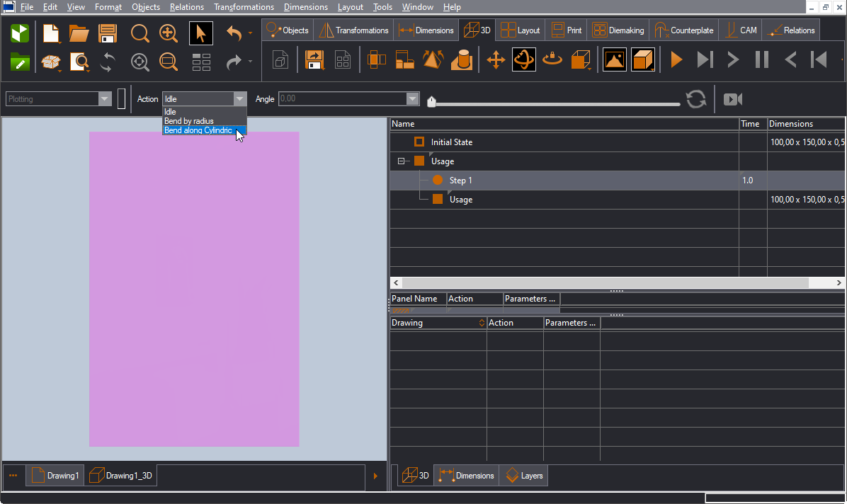
Task: Choose 'Bend along Cylindric' from Action list
Action: click(x=198, y=130)
